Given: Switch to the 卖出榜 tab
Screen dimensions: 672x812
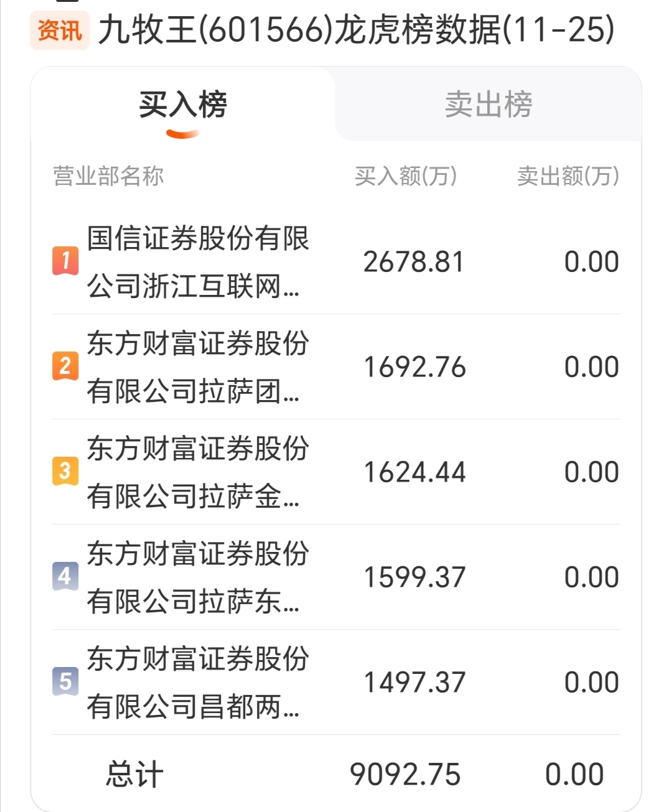Looking at the screenshot, I should (488, 105).
